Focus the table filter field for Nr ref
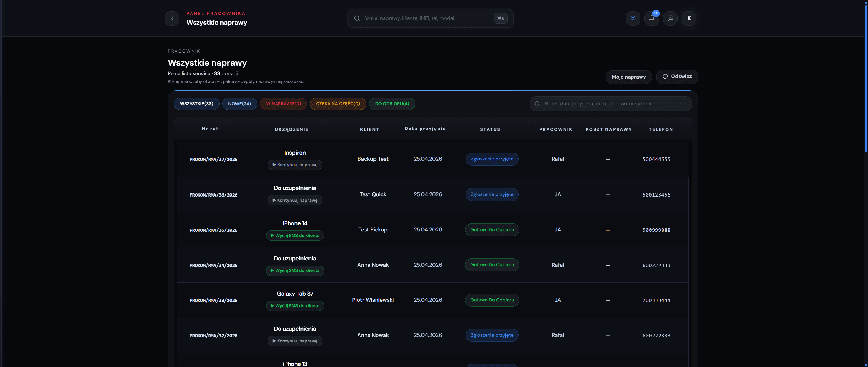Viewport: 868px width, 367px height. click(x=611, y=104)
